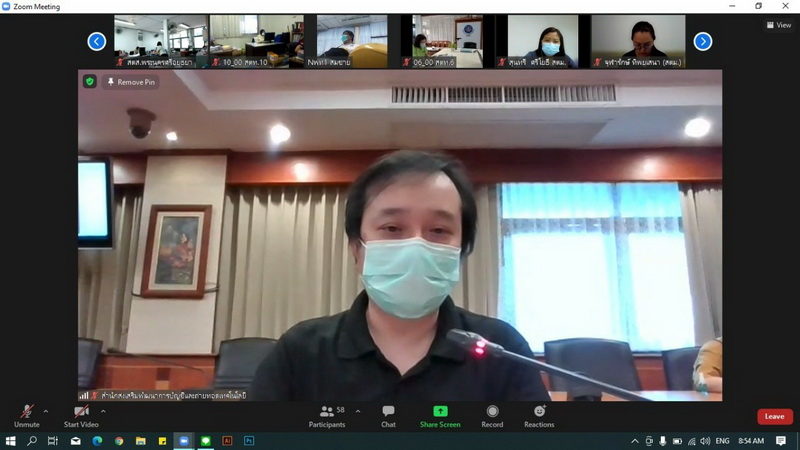Open video options arrow beside Start Video
Image resolution: width=800 pixels, height=450 pixels.
click(x=103, y=411)
